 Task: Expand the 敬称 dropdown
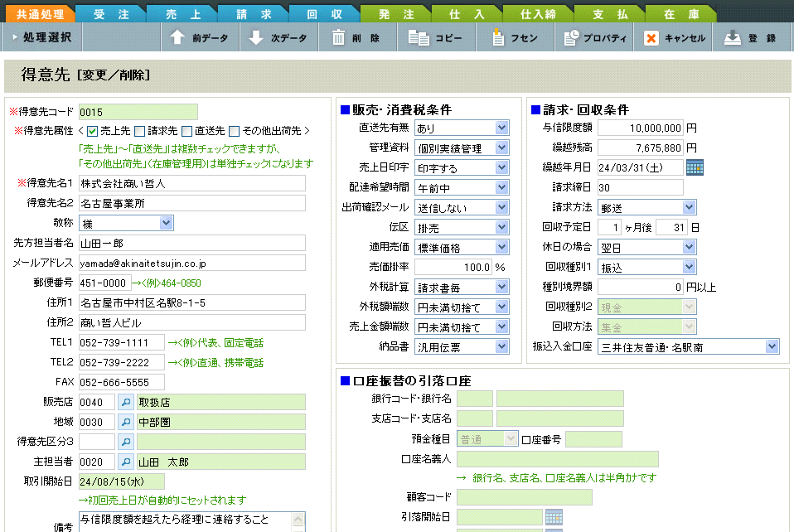[x=166, y=223]
